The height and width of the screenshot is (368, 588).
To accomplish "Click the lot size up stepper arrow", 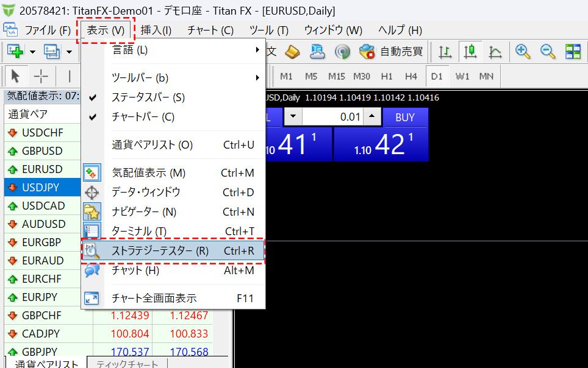I will pos(371,116).
